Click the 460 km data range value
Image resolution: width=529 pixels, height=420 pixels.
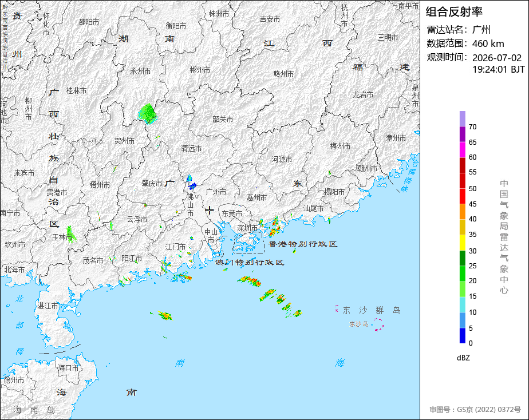click(x=488, y=43)
